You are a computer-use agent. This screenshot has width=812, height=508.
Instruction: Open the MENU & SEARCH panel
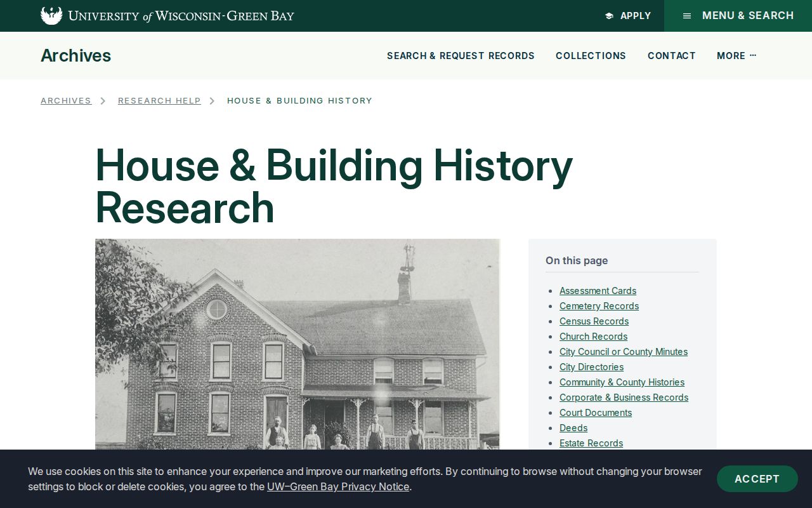pos(738,16)
